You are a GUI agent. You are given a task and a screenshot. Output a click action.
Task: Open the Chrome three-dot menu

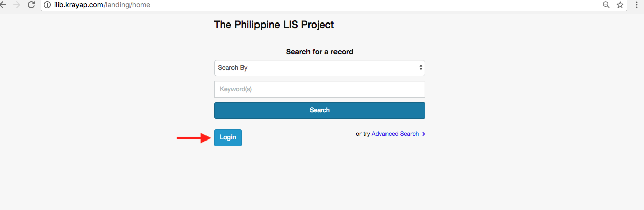(x=637, y=5)
